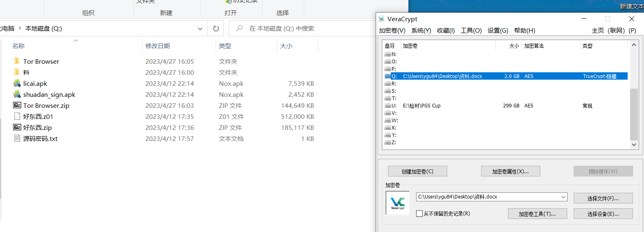This screenshot has height=232, width=644.
Task: Click the 好东西.zip archive icon
Action: [17, 127]
